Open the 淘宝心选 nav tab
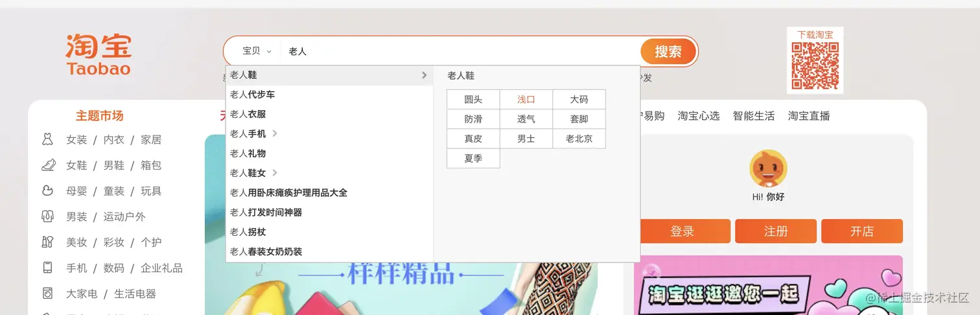Screen dimensions: 980x315 pyautogui.click(x=699, y=116)
